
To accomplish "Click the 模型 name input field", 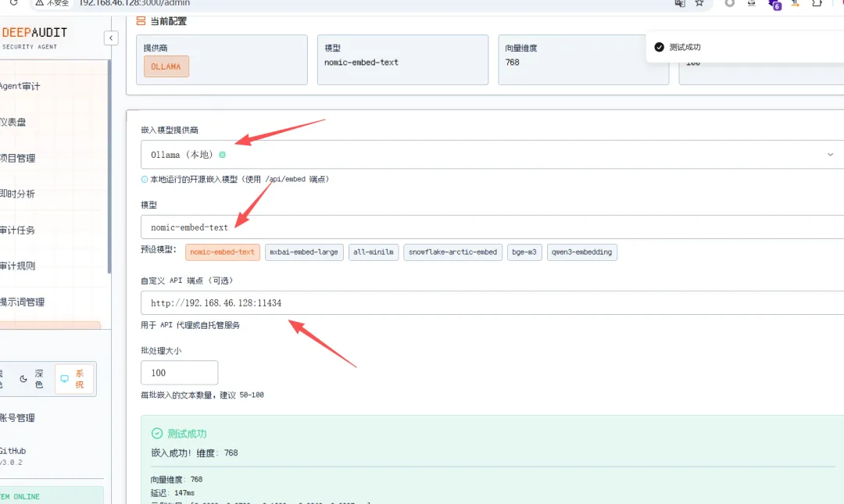I will (x=492, y=227).
